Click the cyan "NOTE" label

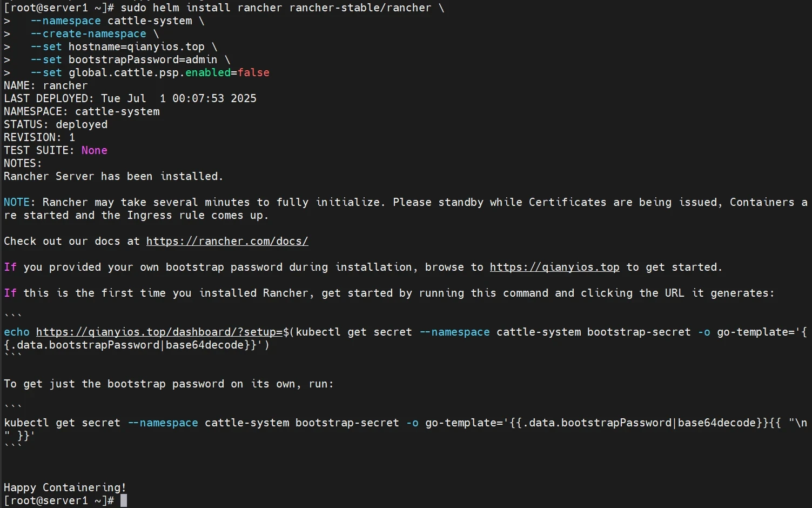click(17, 202)
